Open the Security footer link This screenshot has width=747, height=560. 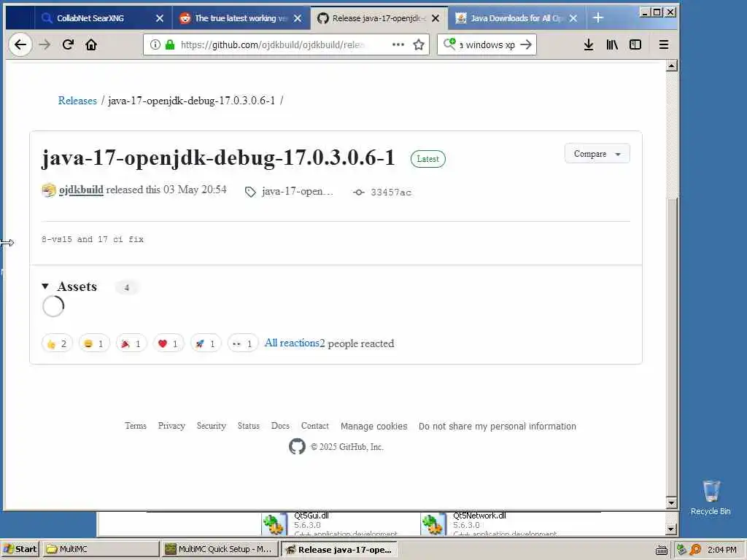point(211,426)
